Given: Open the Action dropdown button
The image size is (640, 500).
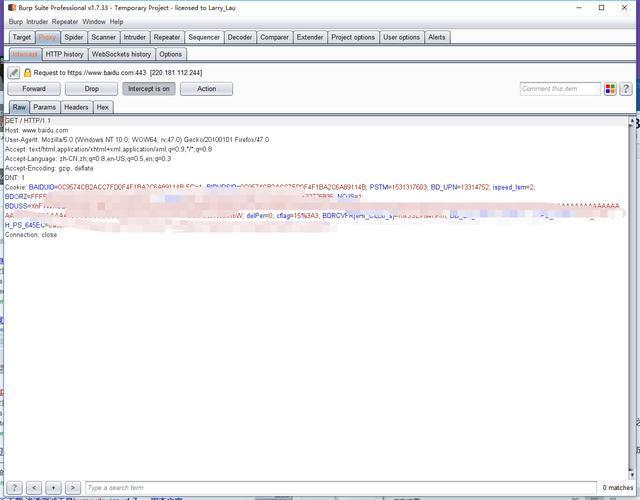Looking at the screenshot, I should tap(207, 89).
